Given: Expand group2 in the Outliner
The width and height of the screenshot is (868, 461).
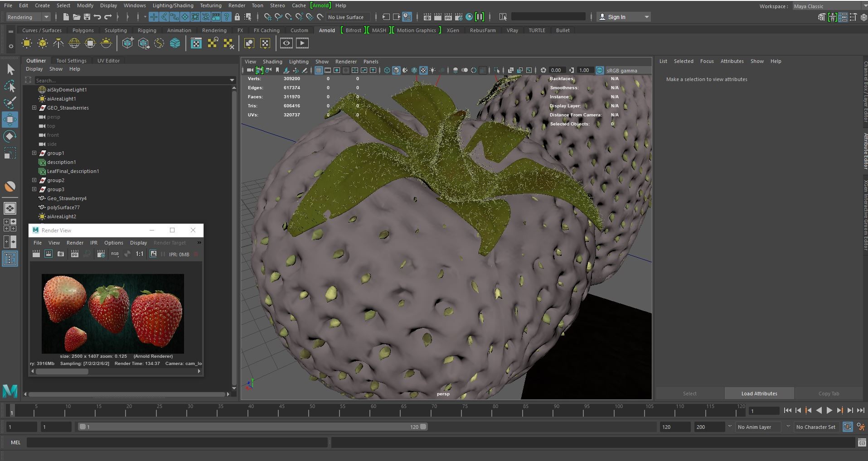Looking at the screenshot, I should coord(34,180).
